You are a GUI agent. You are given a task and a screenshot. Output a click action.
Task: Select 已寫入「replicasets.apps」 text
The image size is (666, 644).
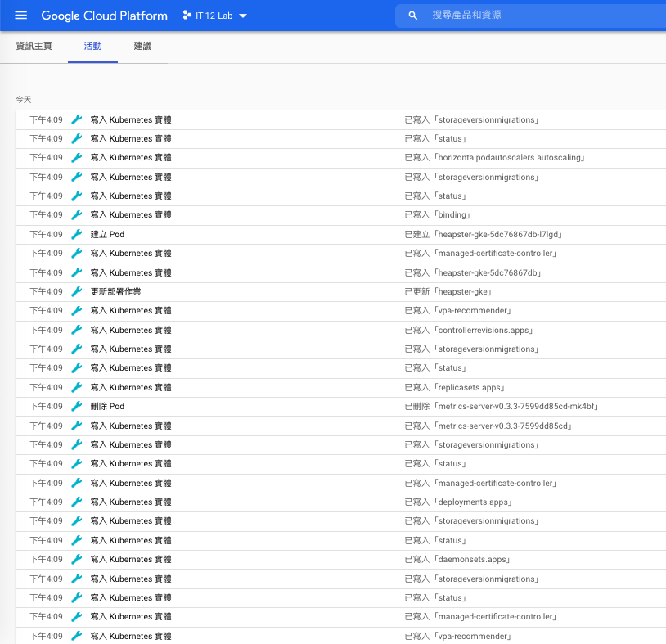[x=454, y=387]
